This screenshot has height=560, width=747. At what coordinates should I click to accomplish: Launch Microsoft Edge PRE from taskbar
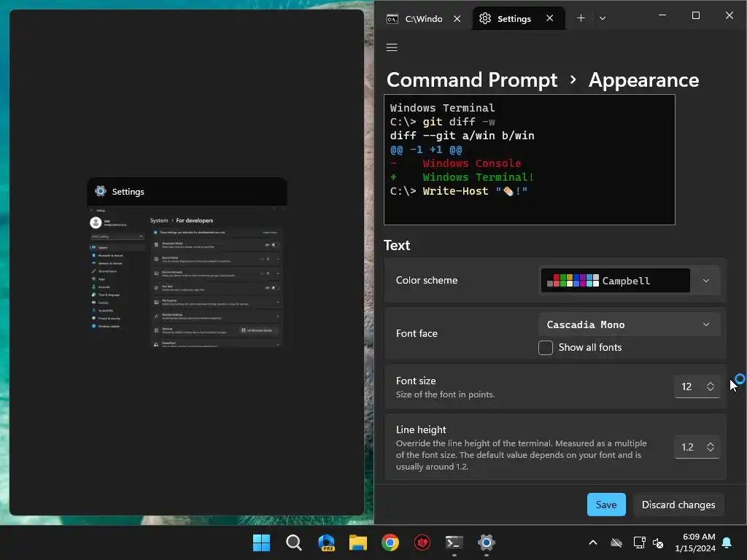(x=326, y=542)
